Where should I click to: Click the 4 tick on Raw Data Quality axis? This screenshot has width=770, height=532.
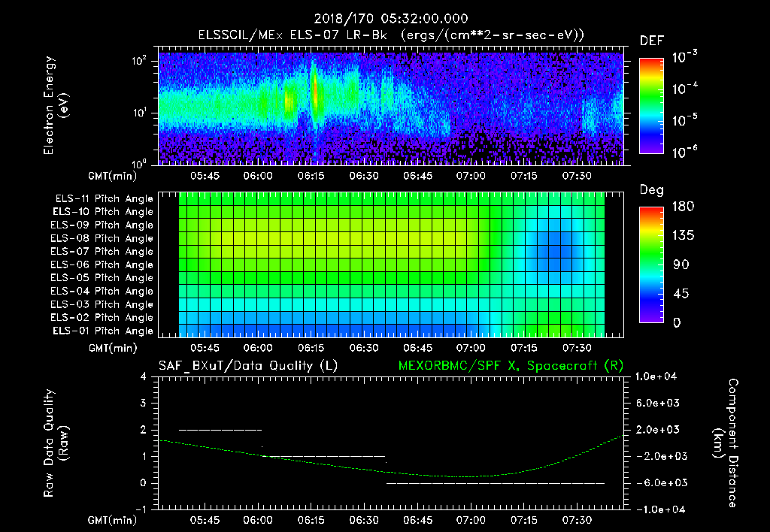pyautogui.click(x=144, y=376)
